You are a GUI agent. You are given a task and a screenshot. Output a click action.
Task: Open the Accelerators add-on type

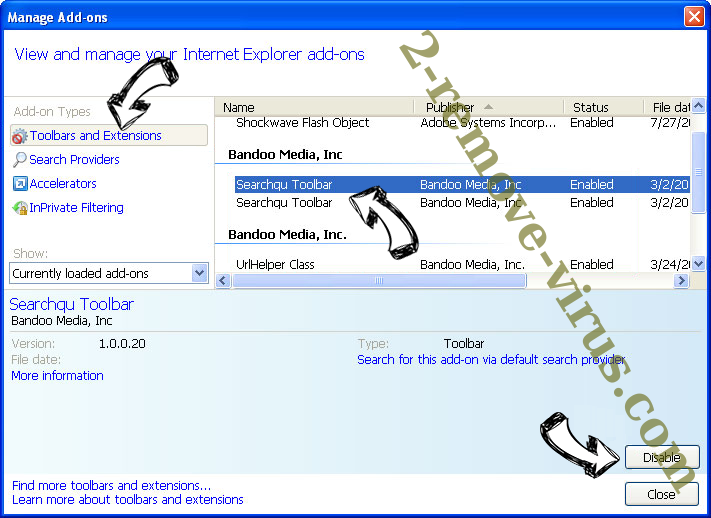click(x=63, y=184)
